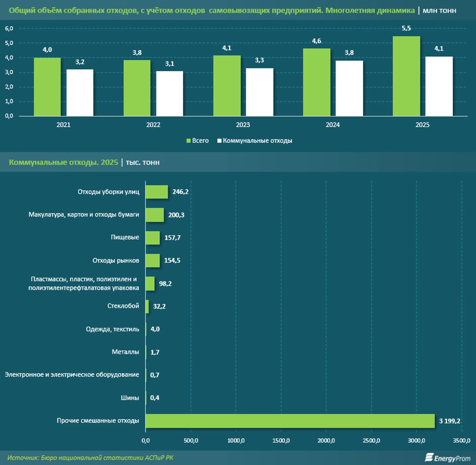Click the x-axis tick label '3500,0'
Viewport: 476px width, 465px height.
[462, 441]
